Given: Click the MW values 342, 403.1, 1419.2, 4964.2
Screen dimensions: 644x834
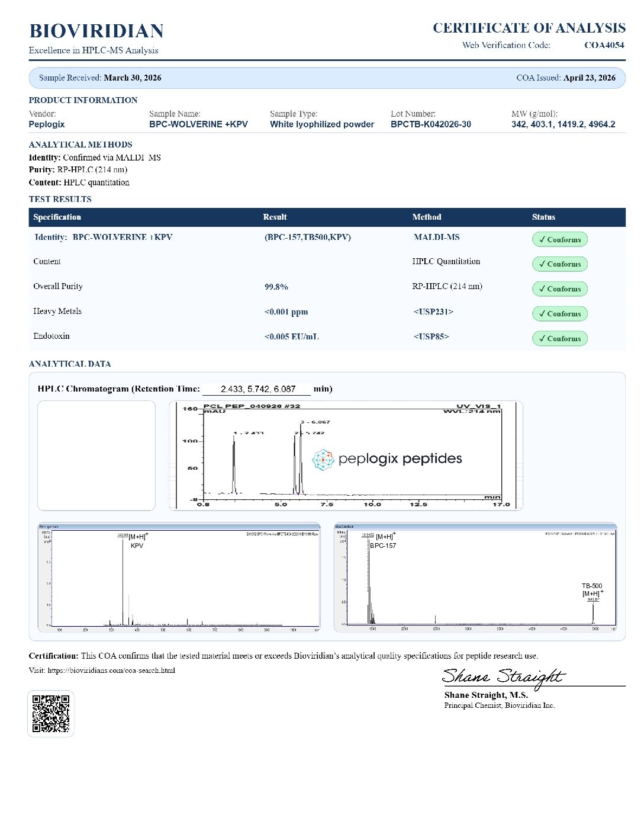Looking at the screenshot, I should click(563, 124).
